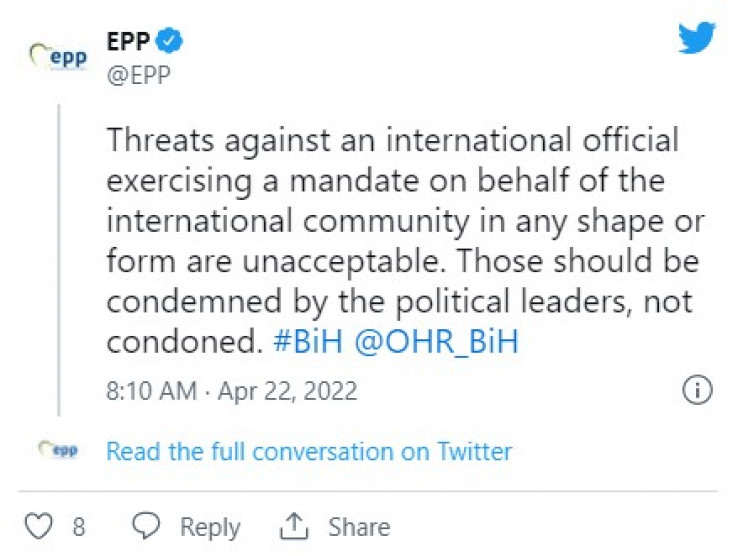Click the EPP profile avatar logo
Image resolution: width=738 pixels, height=556 pixels.
click(58, 57)
